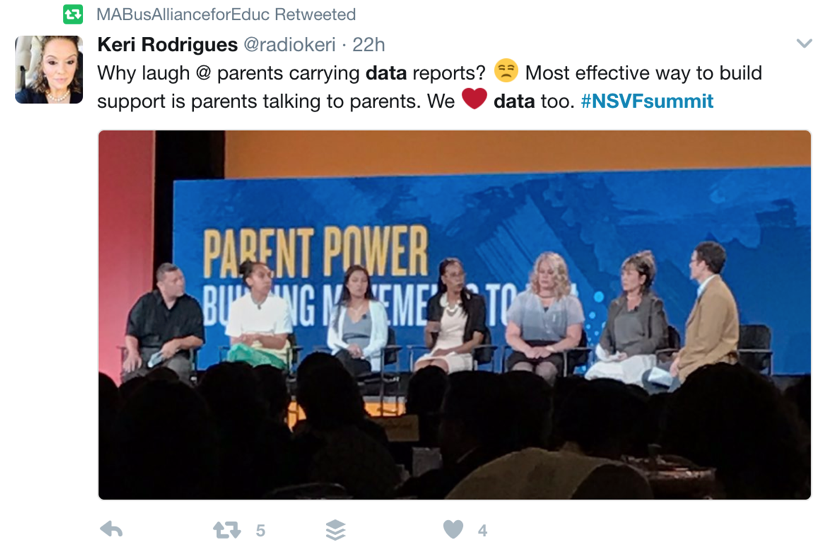
Task: Click the red heart emoji in tweet
Action: point(474,98)
